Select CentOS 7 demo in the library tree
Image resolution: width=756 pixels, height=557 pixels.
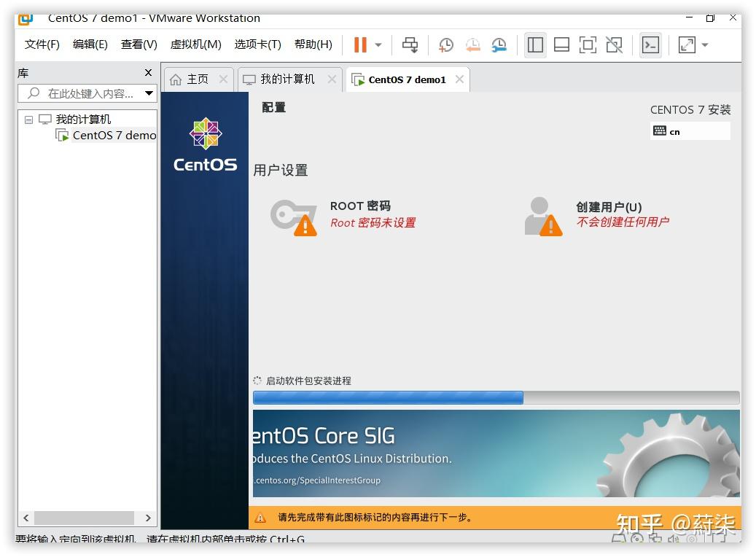point(113,135)
